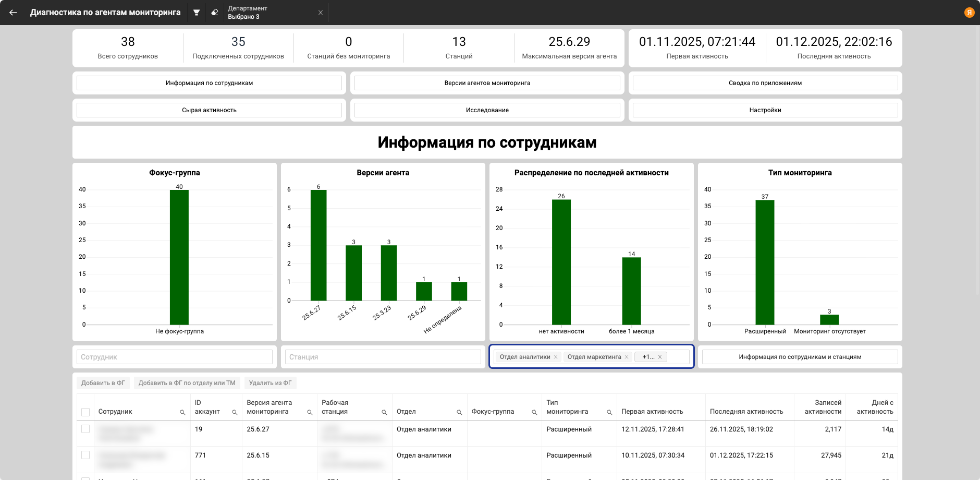Sort by Записей активности column header
Viewport: 980px width, 480px height.
[823, 407]
